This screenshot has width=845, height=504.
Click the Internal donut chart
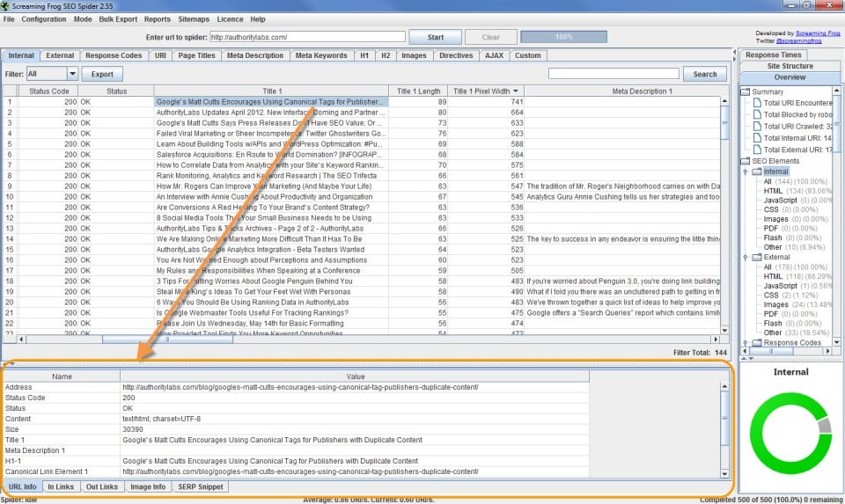[790, 433]
